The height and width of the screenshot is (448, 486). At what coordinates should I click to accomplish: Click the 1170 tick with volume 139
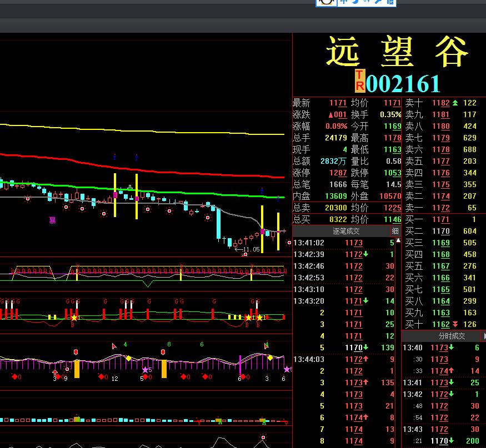pyautogui.click(x=344, y=348)
